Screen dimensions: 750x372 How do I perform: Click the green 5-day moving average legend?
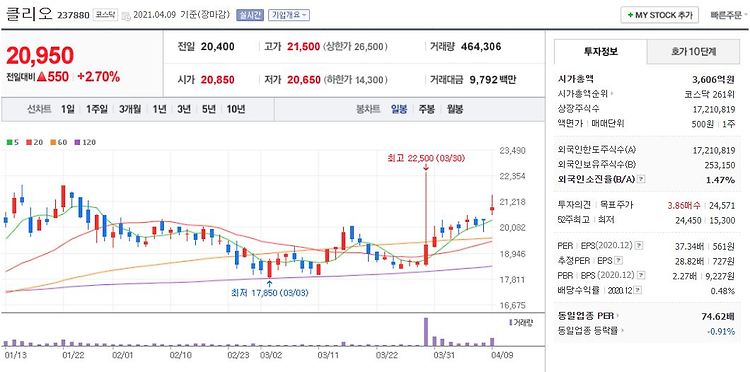[12, 142]
